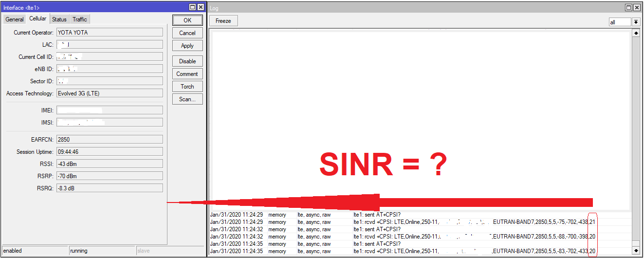Click the LAC field
This screenshot has width=644, height=258.
110,44
